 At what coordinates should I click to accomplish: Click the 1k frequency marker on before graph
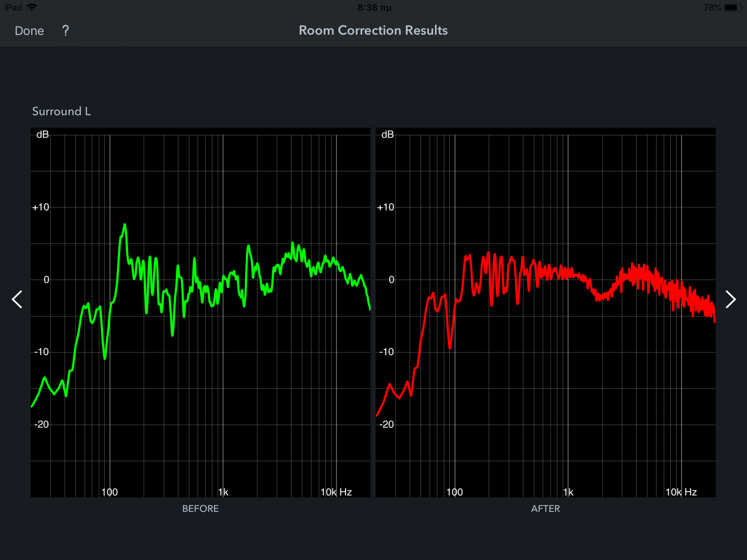point(223,492)
